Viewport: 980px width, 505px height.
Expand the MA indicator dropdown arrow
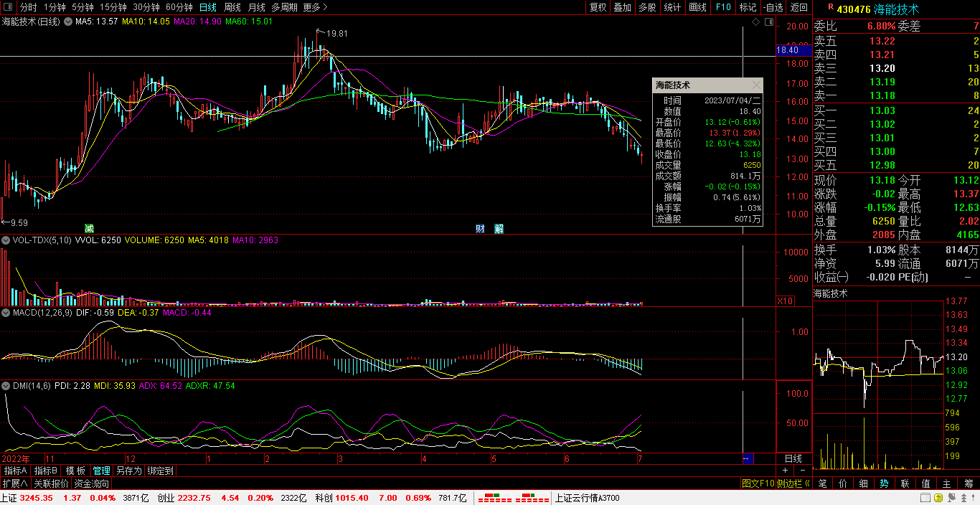69,22
